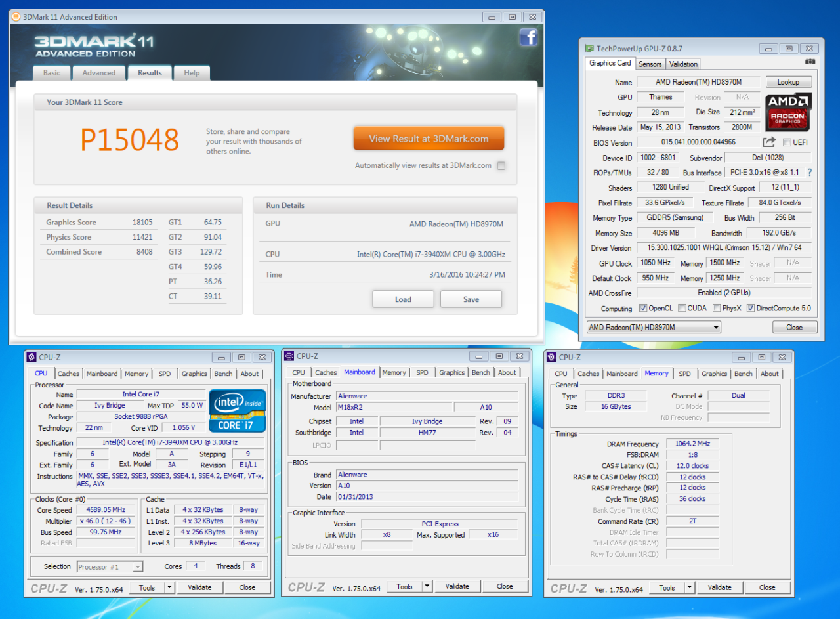Toggle the UEFI checkbox in GPU-Z
The height and width of the screenshot is (619, 840).
[x=787, y=142]
